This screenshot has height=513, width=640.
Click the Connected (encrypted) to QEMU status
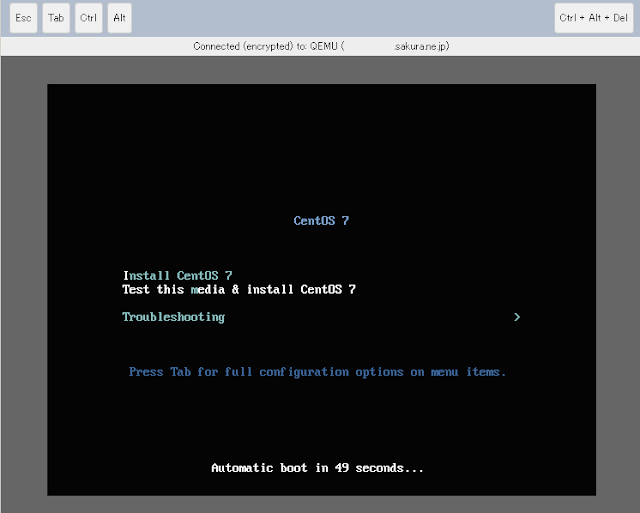(x=321, y=46)
